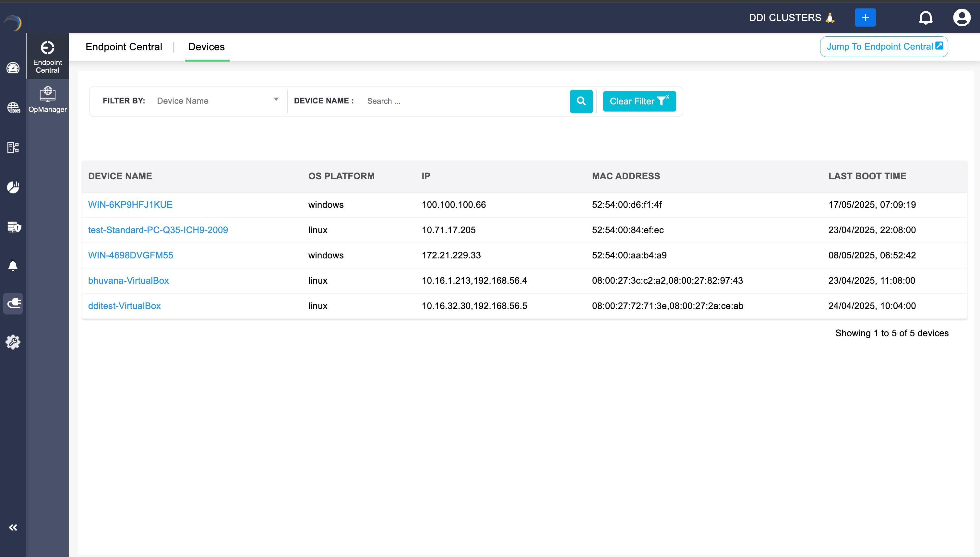This screenshot has width=980, height=557.
Task: Open the user profile avatar menu
Action: [x=961, y=18]
